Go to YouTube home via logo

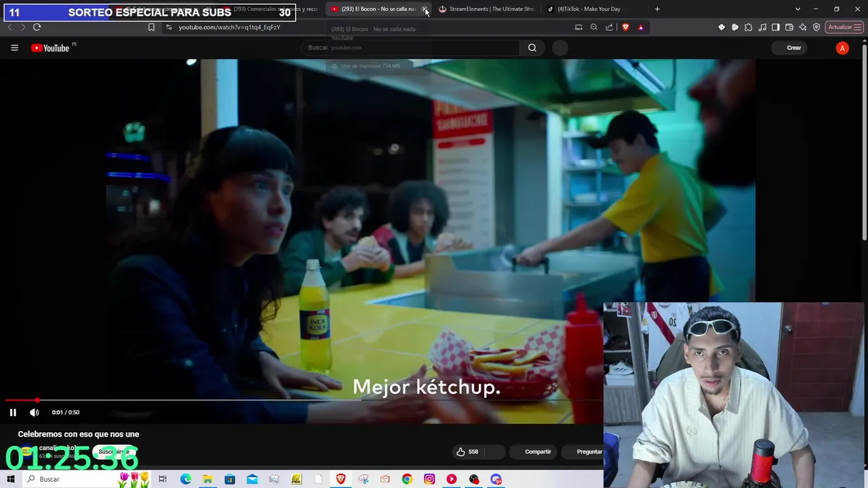[x=50, y=48]
